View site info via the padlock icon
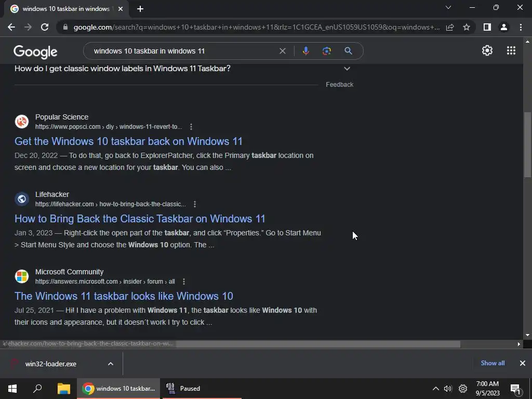Image resolution: width=532 pixels, height=399 pixels. click(x=65, y=27)
